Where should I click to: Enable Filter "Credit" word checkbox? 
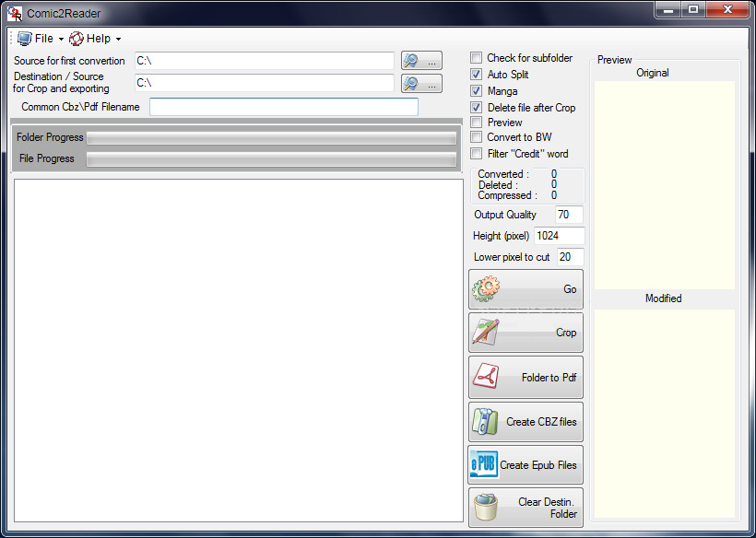(477, 154)
